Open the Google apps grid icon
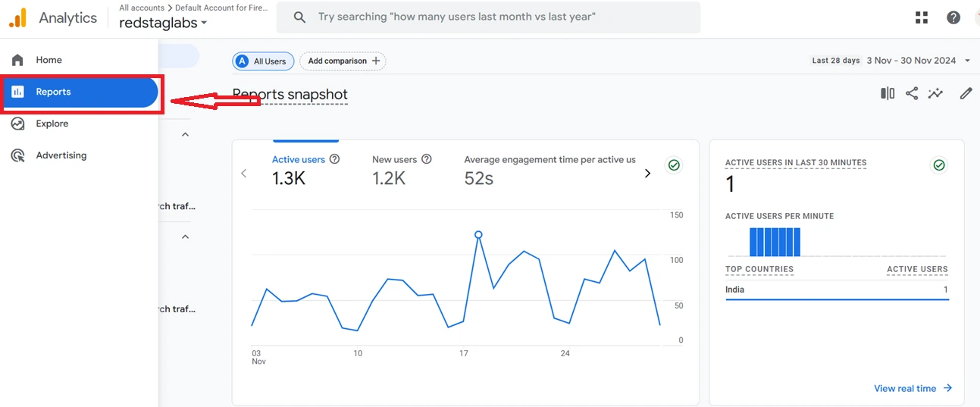The image size is (980, 407). tap(922, 17)
